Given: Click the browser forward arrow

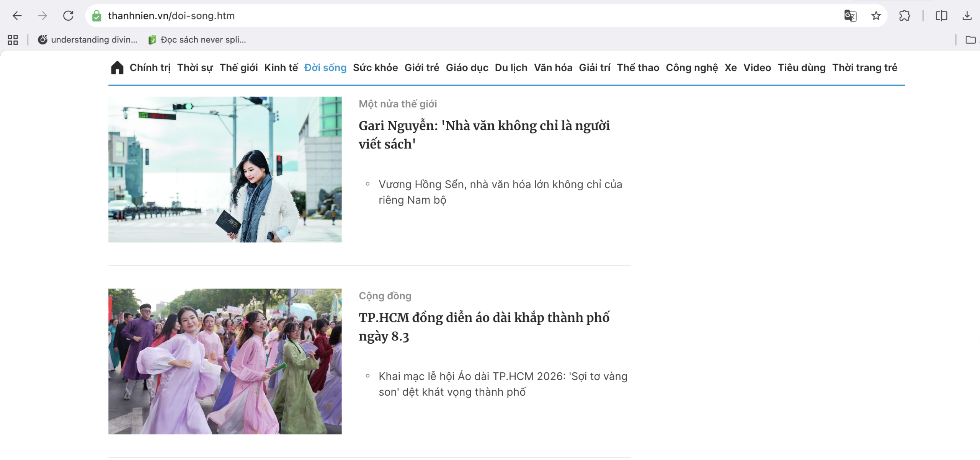Looking at the screenshot, I should click(42, 16).
